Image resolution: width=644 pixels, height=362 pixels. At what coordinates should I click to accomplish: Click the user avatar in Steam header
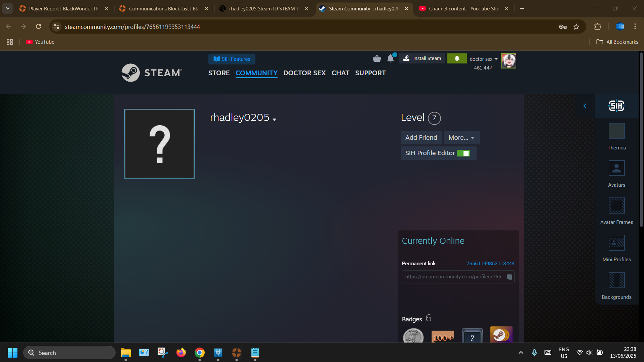509,61
